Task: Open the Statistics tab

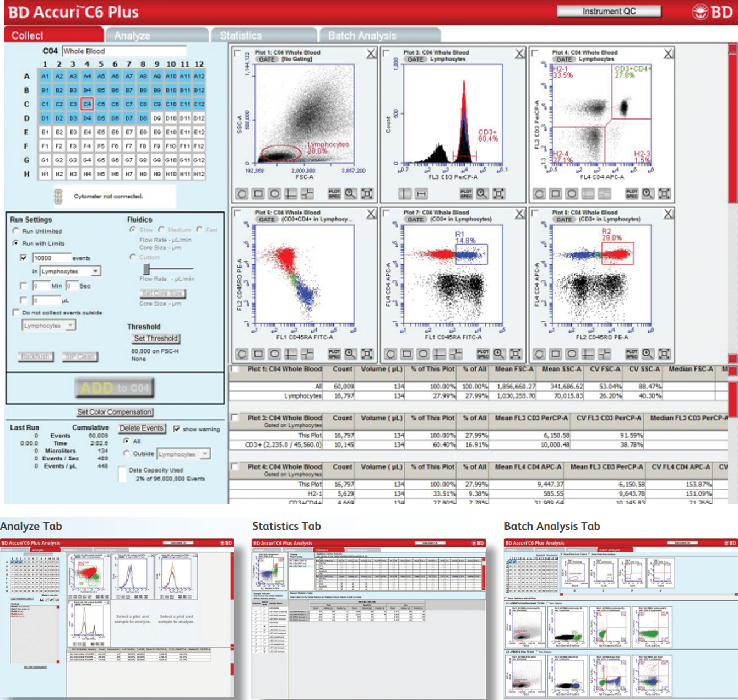Action: tap(263, 35)
